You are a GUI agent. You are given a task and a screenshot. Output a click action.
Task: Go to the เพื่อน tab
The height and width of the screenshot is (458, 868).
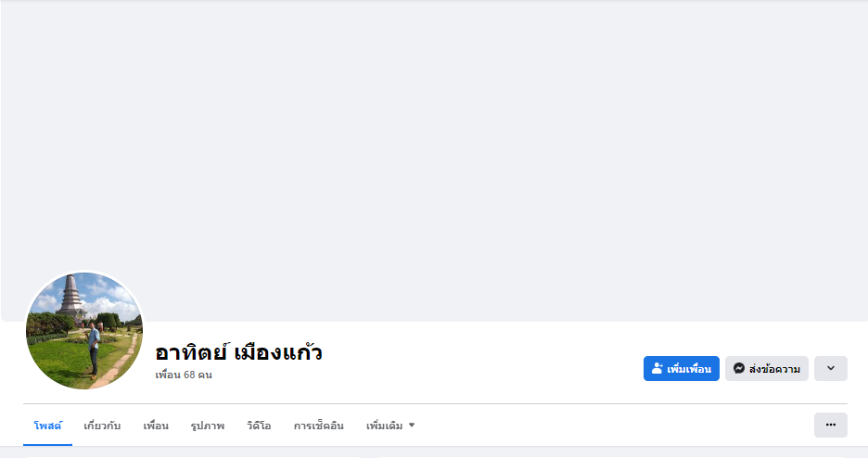[x=156, y=426]
